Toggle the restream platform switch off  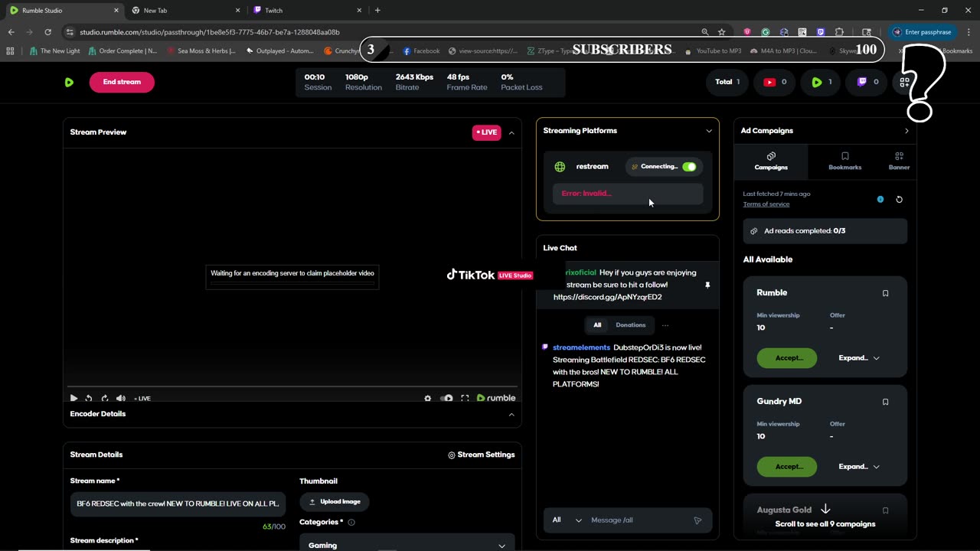point(689,166)
